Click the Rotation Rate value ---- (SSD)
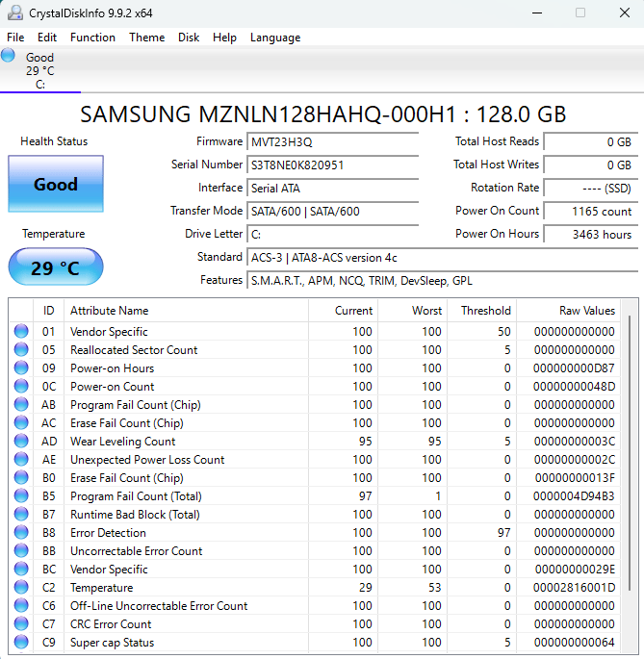Viewport: 644px width, 659px height. pyautogui.click(x=591, y=189)
